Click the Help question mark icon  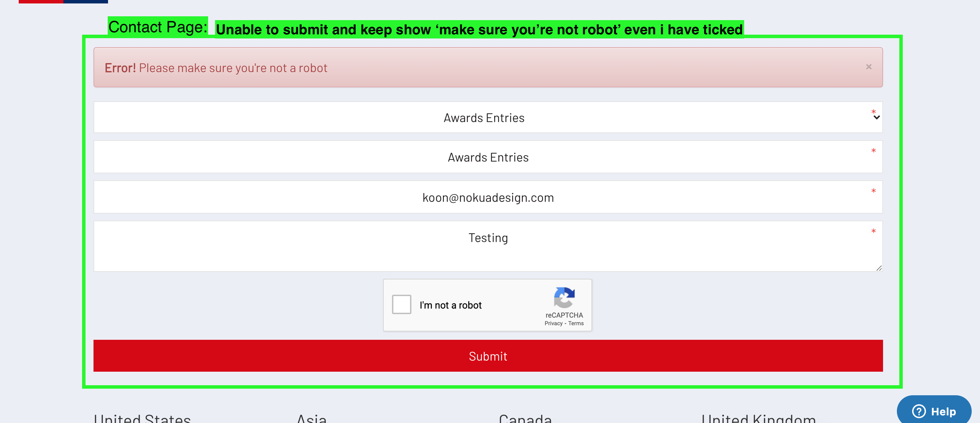(x=919, y=411)
